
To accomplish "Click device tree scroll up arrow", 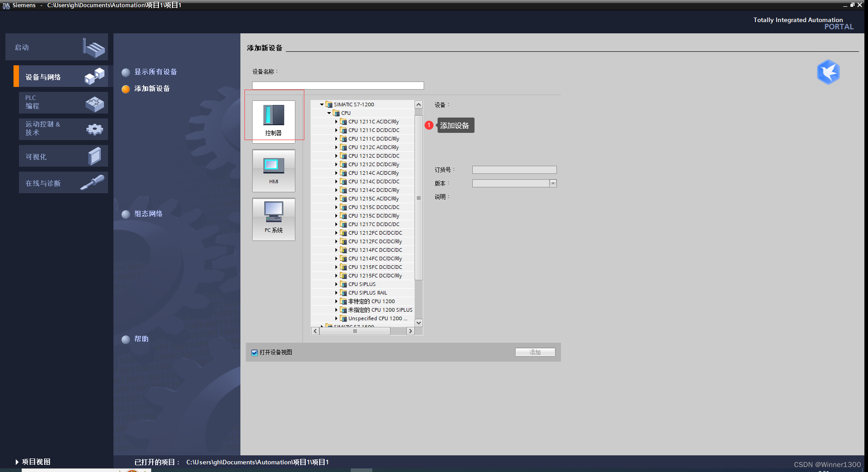I will tap(419, 104).
